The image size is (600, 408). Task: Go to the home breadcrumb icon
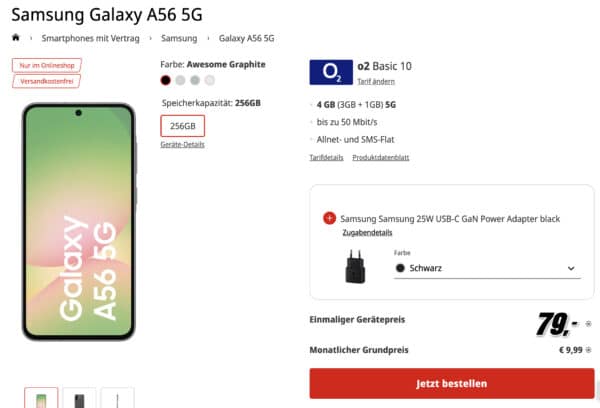coord(16,38)
